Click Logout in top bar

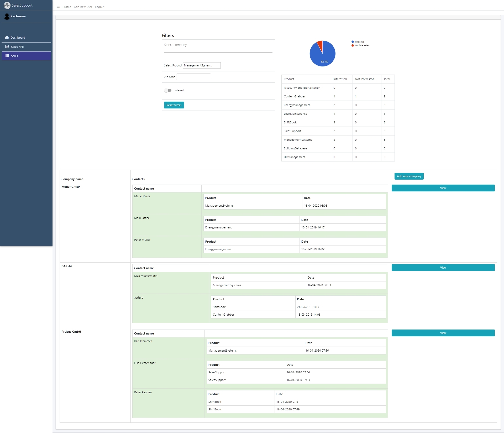pos(99,7)
